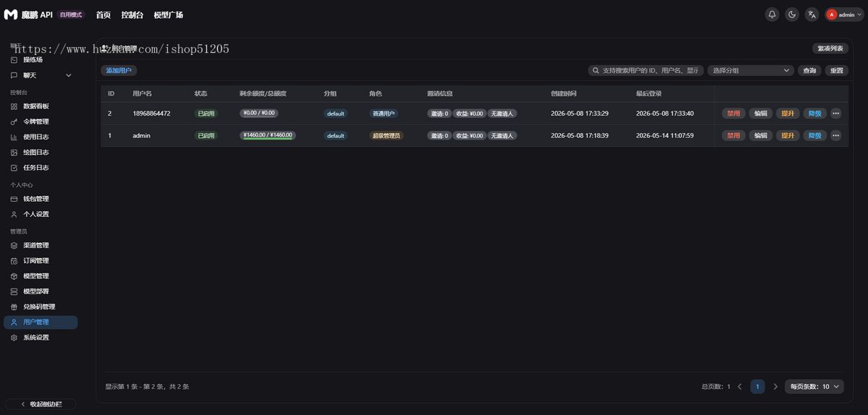Click 禁用 in the admin row
Image resolution: width=868 pixels, height=415 pixels.
click(x=733, y=135)
